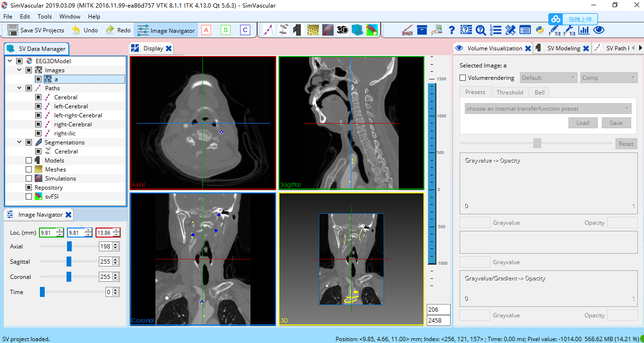The height and width of the screenshot is (343, 644).
Task: Open the LOG list icon
Action: (496, 30)
